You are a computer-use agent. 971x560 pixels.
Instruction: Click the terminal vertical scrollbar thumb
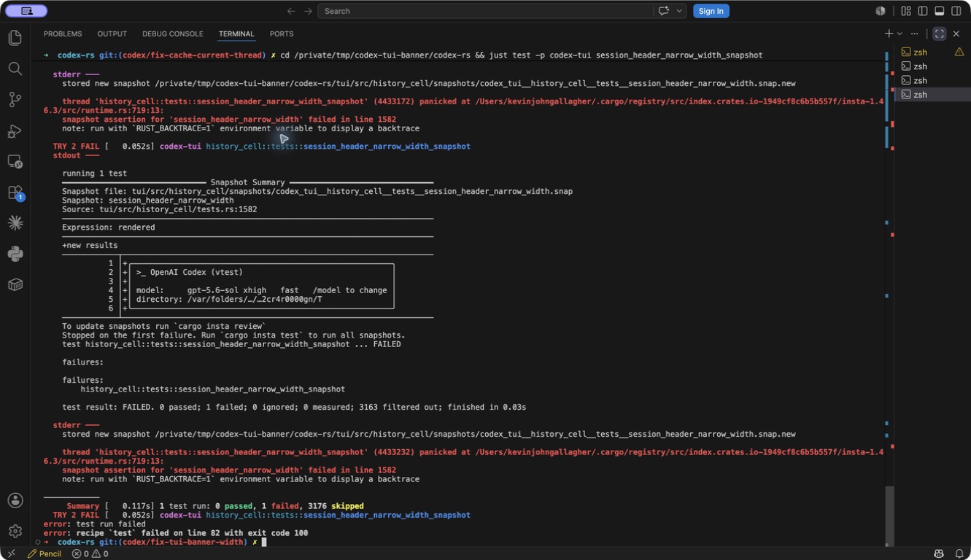click(x=889, y=515)
